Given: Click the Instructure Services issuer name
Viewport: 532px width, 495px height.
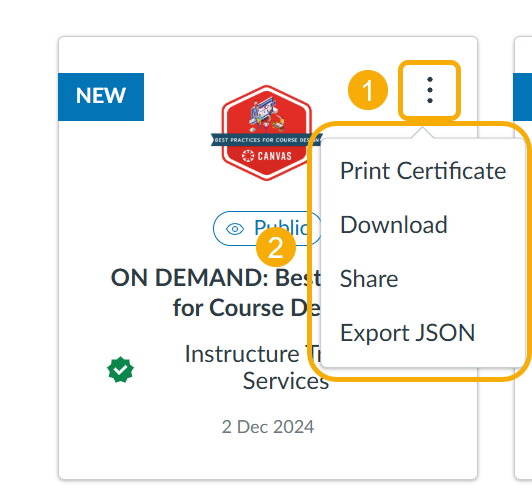Looking at the screenshot, I should [257, 367].
